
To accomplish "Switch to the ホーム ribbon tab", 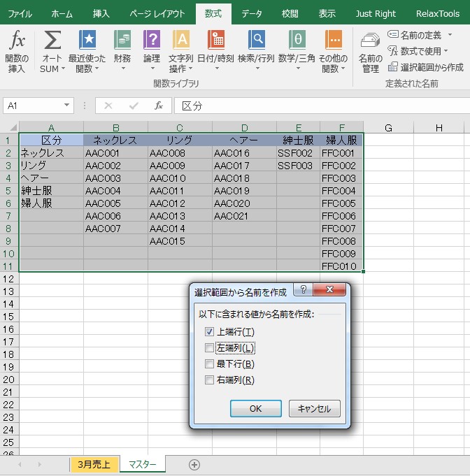I will pos(62,14).
